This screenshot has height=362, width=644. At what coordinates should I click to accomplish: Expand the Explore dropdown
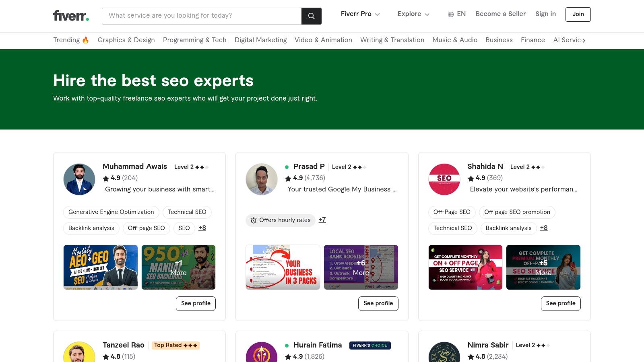pyautogui.click(x=413, y=14)
